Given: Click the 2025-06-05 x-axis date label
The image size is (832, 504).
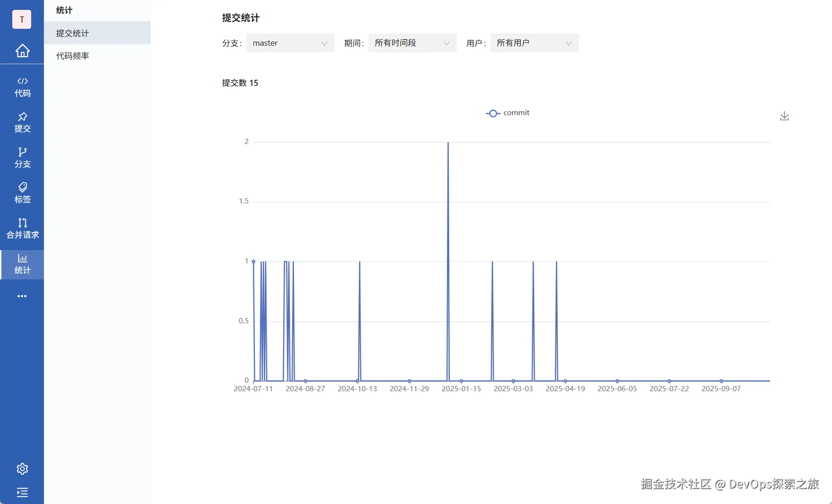Looking at the screenshot, I should point(617,389).
